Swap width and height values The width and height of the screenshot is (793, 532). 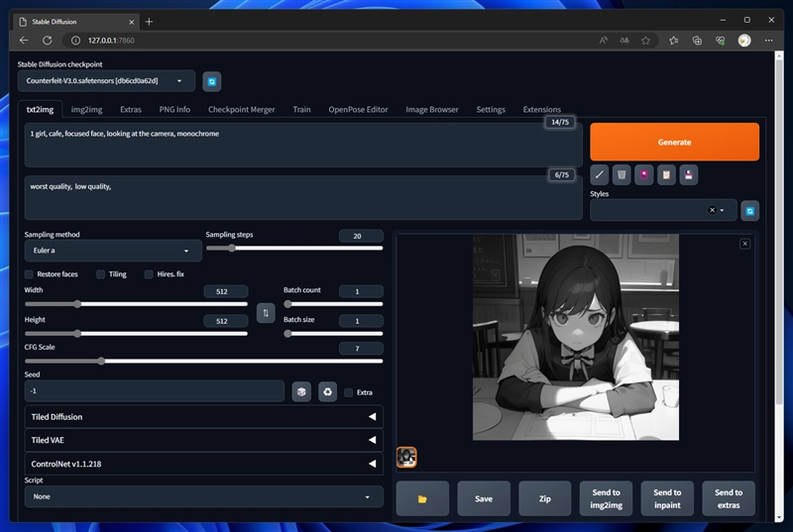pyautogui.click(x=266, y=313)
